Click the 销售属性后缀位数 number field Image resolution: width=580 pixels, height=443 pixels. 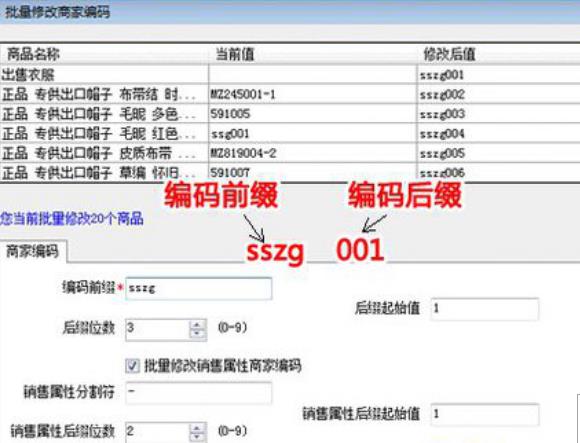158,432
